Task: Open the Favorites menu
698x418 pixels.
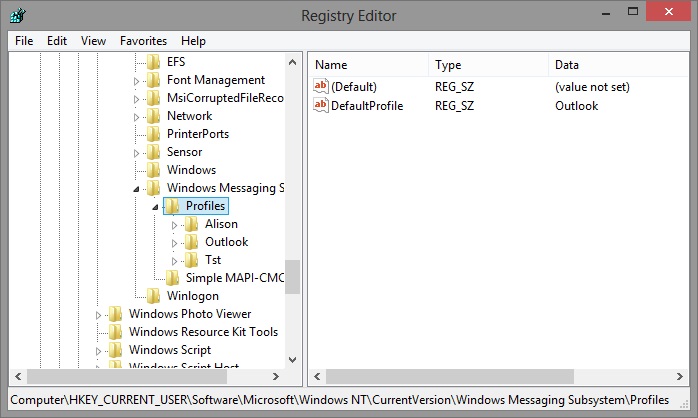Action: [143, 41]
